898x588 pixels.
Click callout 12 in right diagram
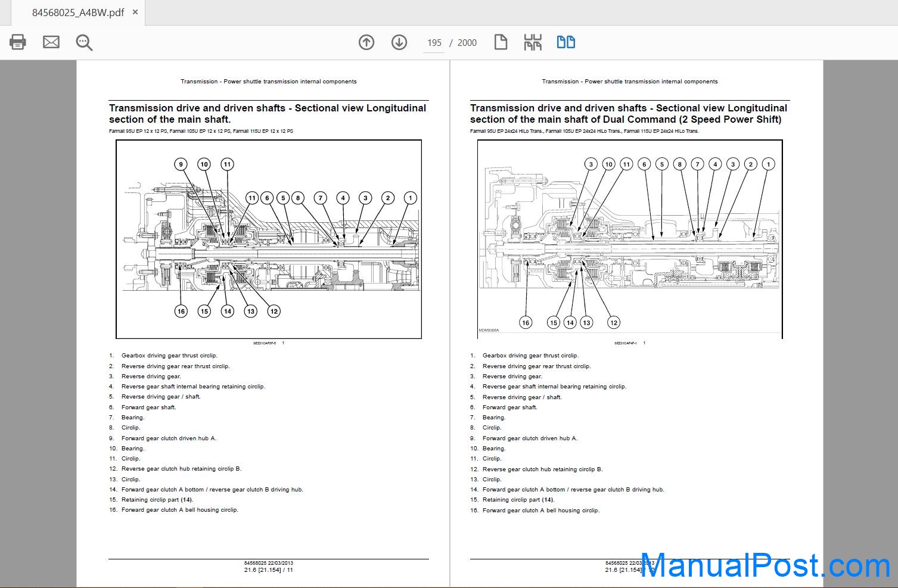(614, 322)
